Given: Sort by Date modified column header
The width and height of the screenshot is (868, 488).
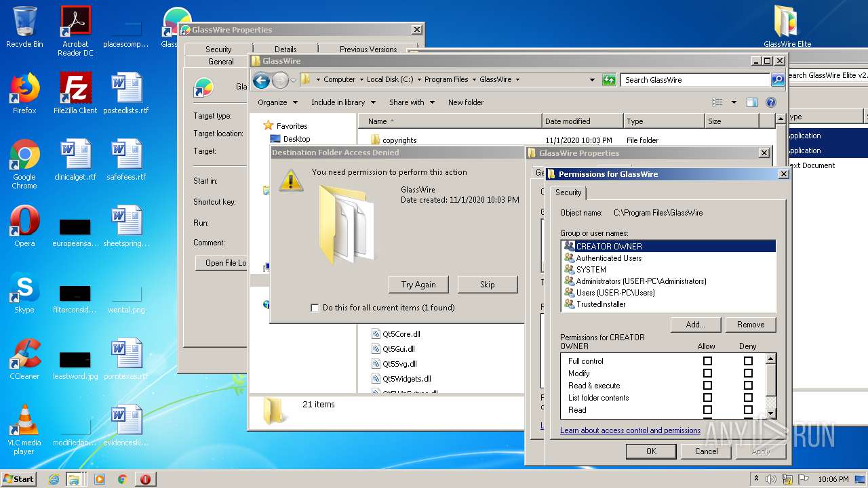Looking at the screenshot, I should [583, 121].
